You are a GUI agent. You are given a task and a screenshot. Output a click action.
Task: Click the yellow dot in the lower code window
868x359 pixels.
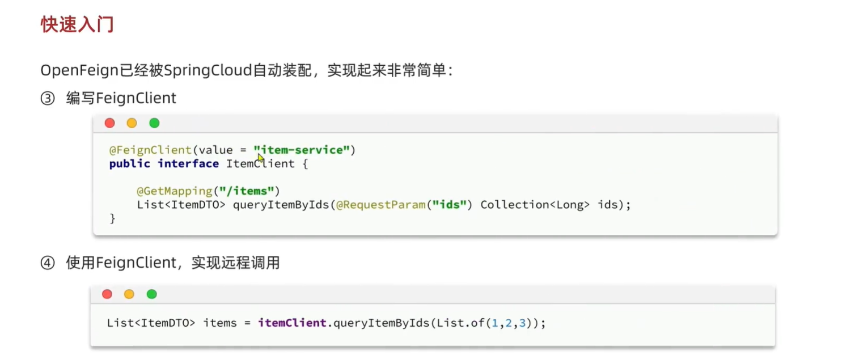129,294
